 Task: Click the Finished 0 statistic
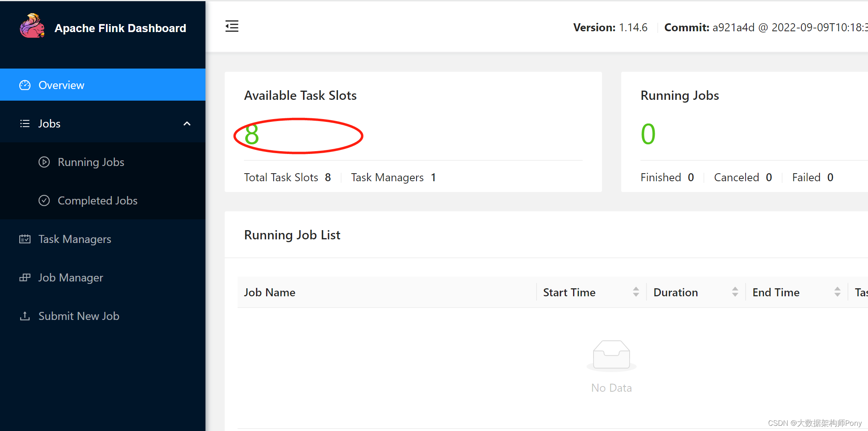(667, 177)
